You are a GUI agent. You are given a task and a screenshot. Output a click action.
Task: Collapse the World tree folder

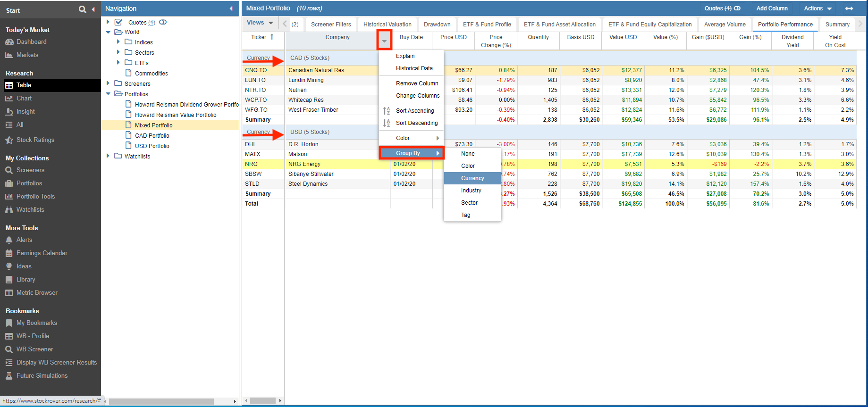tap(108, 32)
